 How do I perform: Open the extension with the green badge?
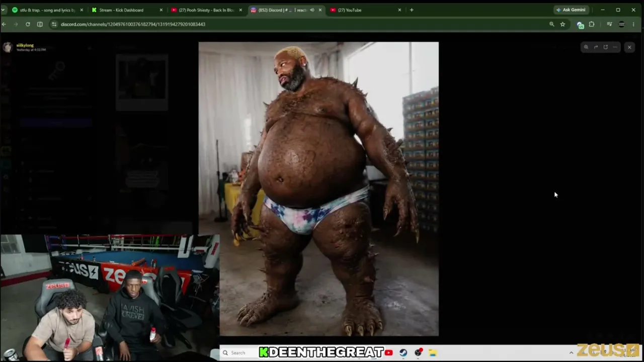[x=580, y=25]
